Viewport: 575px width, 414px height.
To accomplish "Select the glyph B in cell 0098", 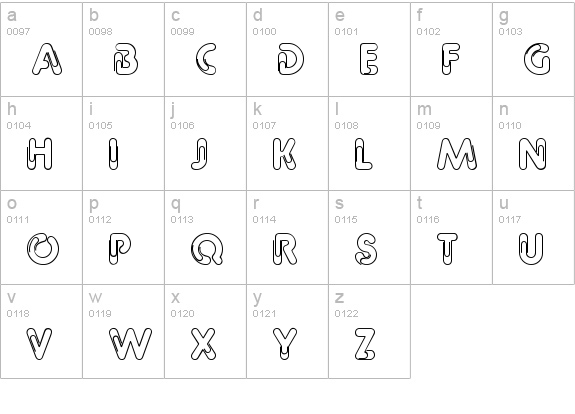I will [126, 59].
